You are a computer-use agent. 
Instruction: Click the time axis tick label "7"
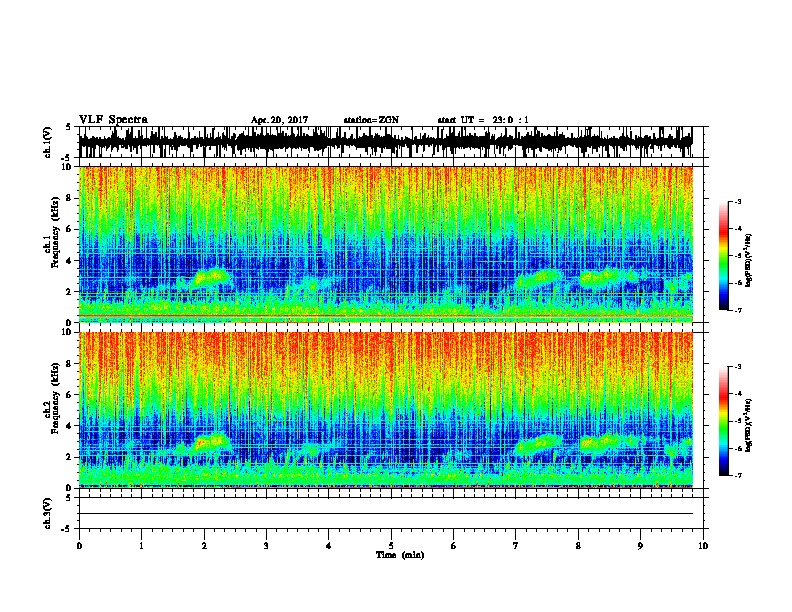pos(516,546)
